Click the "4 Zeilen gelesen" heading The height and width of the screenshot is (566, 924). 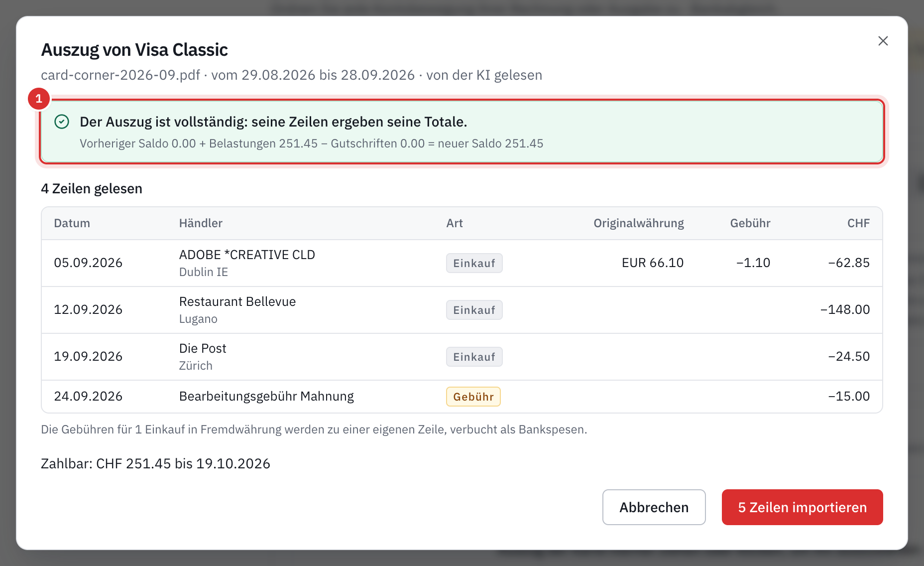92,188
